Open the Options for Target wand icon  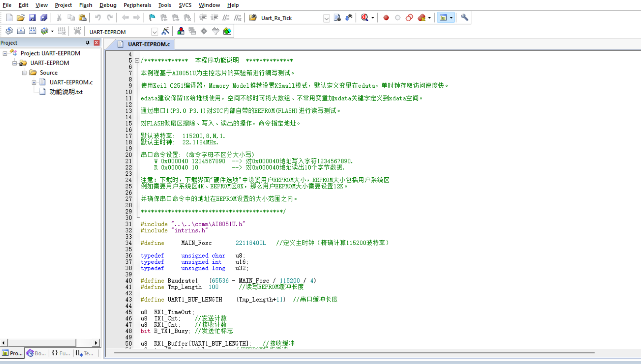[x=165, y=31]
